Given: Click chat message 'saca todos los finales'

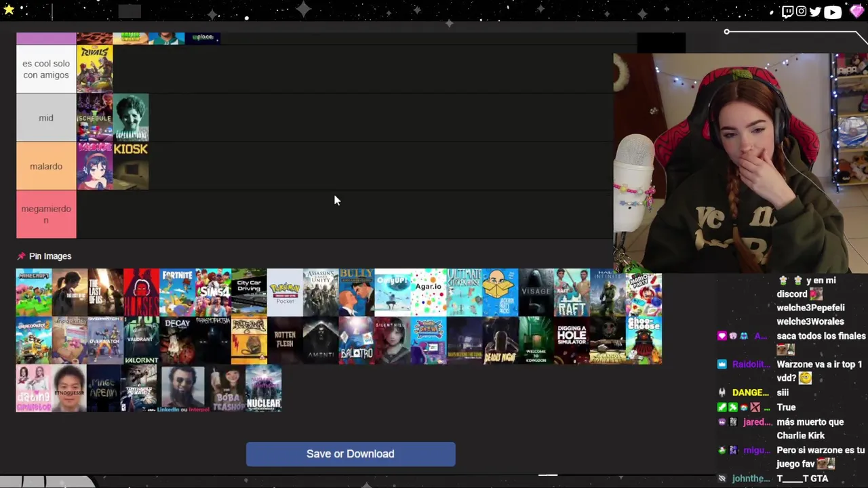Looking at the screenshot, I should tap(821, 335).
